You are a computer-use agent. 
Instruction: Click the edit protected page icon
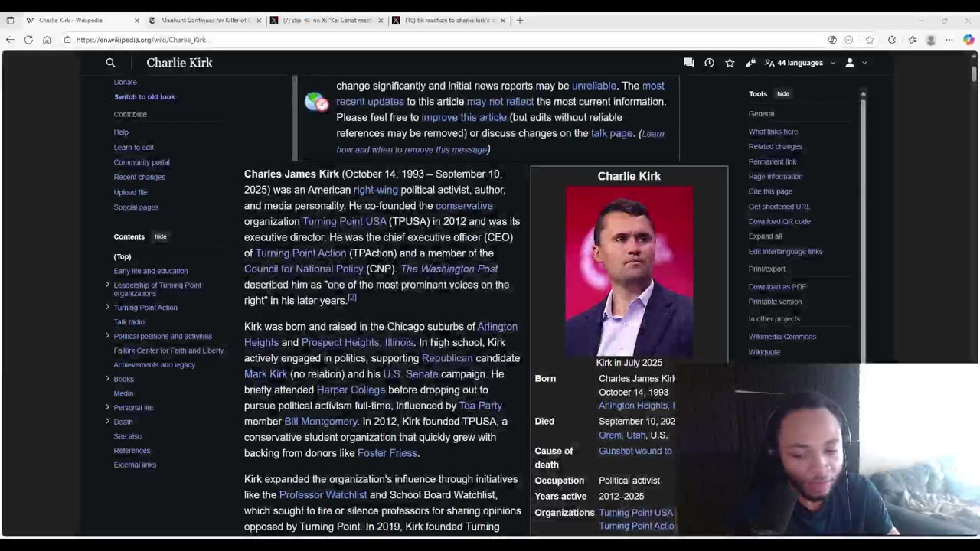(x=750, y=63)
